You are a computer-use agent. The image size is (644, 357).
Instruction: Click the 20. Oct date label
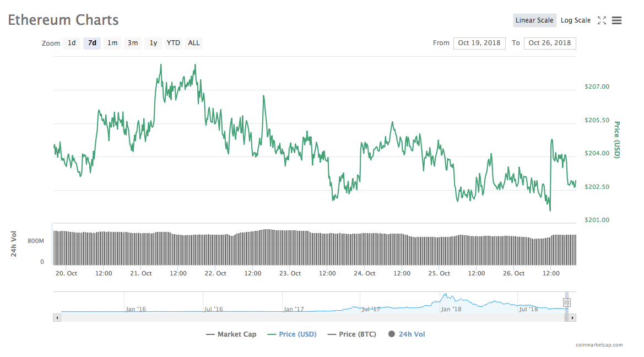pyautogui.click(x=66, y=274)
